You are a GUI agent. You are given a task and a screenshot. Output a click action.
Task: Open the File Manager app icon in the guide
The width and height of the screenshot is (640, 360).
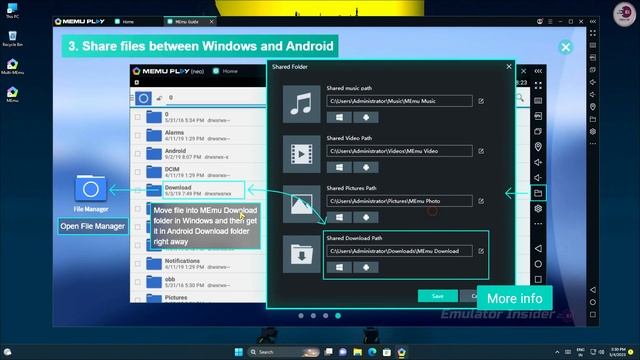tap(91, 189)
